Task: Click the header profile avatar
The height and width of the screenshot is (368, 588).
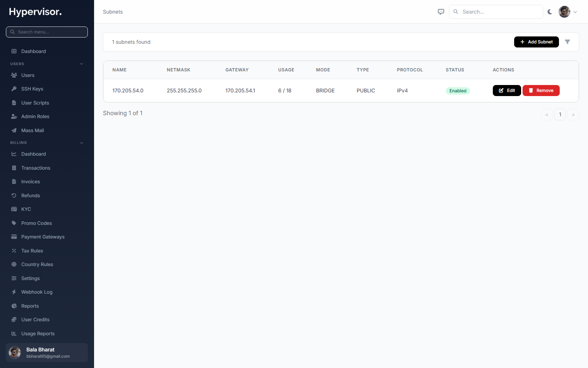Action: pyautogui.click(x=564, y=12)
